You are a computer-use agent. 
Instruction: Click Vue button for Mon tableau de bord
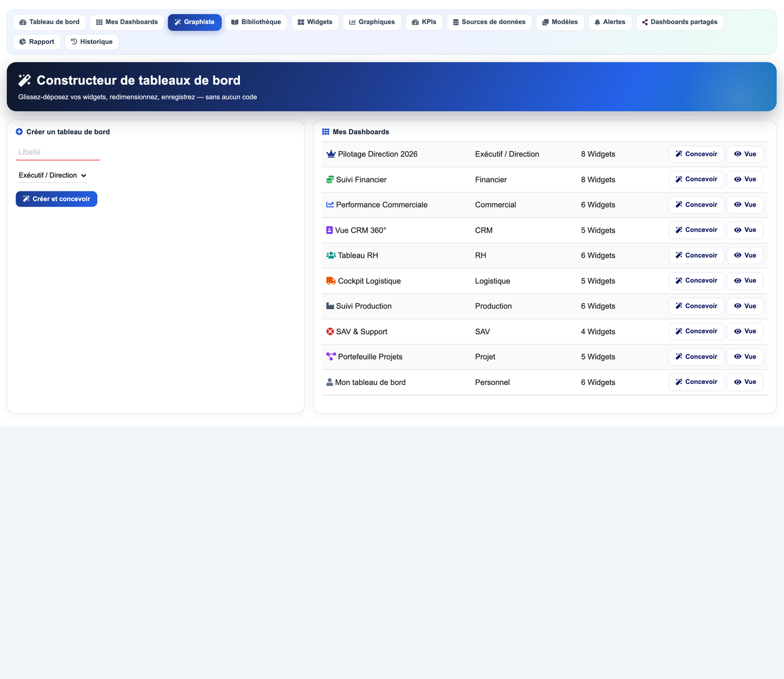[745, 382]
